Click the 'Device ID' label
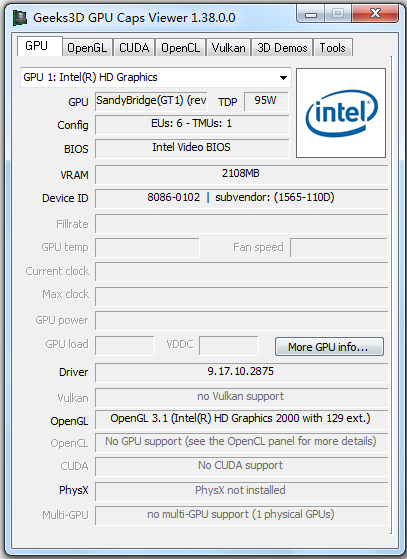This screenshot has height=559, width=407. click(65, 198)
